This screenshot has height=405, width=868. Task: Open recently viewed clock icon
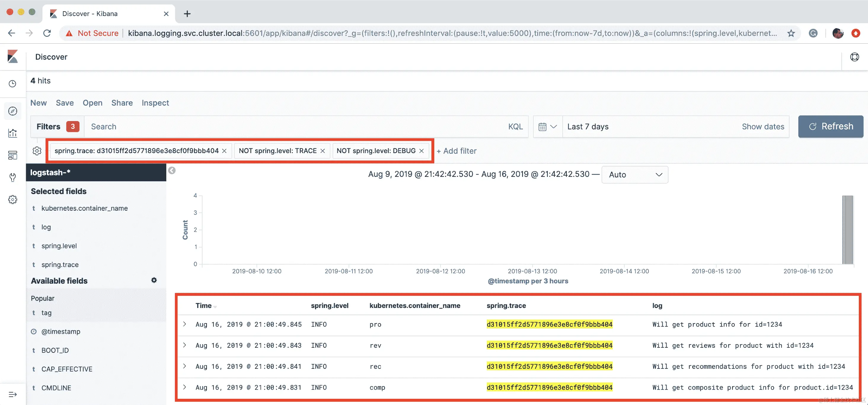(x=12, y=84)
